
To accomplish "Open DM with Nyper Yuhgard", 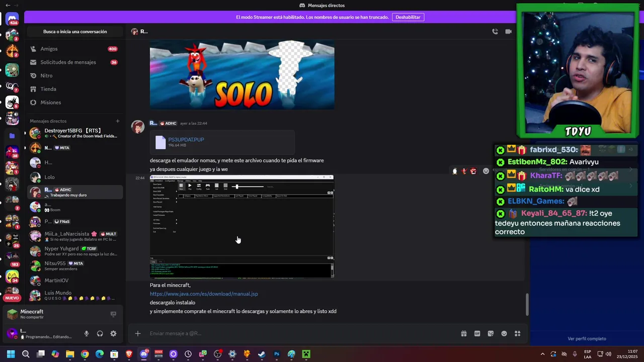I will point(75,251).
